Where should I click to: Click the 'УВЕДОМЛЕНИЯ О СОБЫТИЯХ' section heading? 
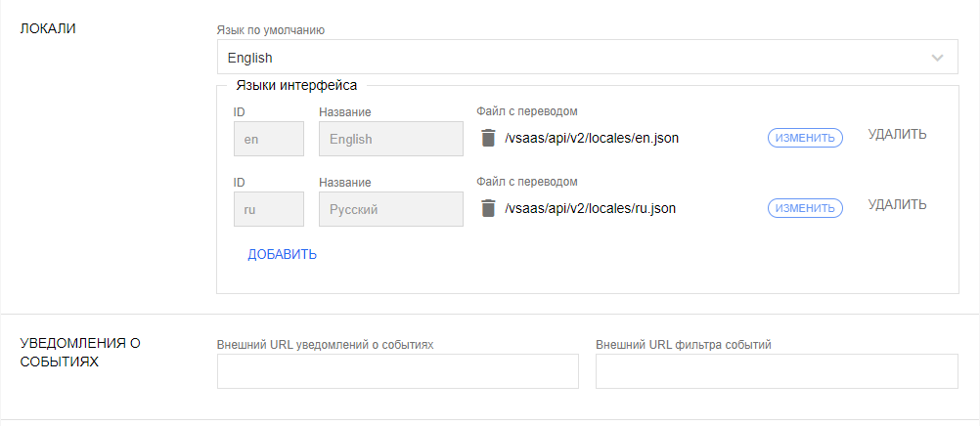pyautogui.click(x=81, y=352)
